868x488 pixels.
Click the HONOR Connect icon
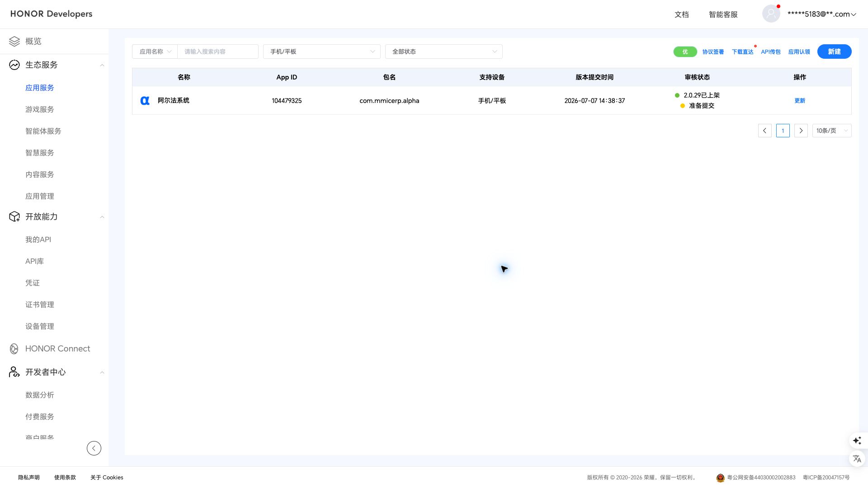(14, 348)
